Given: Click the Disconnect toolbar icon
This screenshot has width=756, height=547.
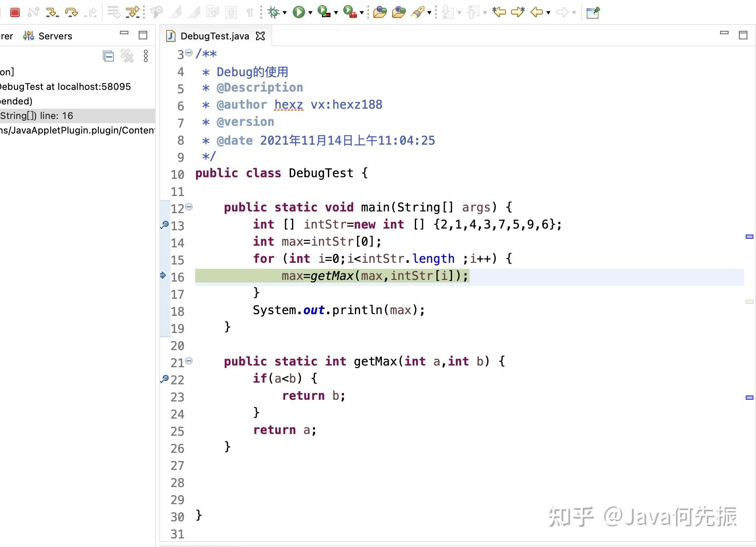Looking at the screenshot, I should (x=33, y=12).
